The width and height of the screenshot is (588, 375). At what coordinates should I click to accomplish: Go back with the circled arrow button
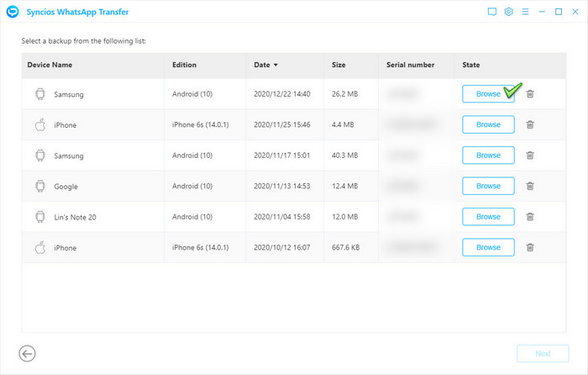(27, 353)
